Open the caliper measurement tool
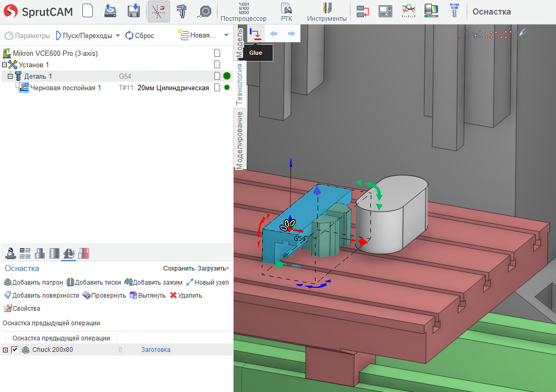Viewport: 556px width, 392px height. (x=182, y=11)
